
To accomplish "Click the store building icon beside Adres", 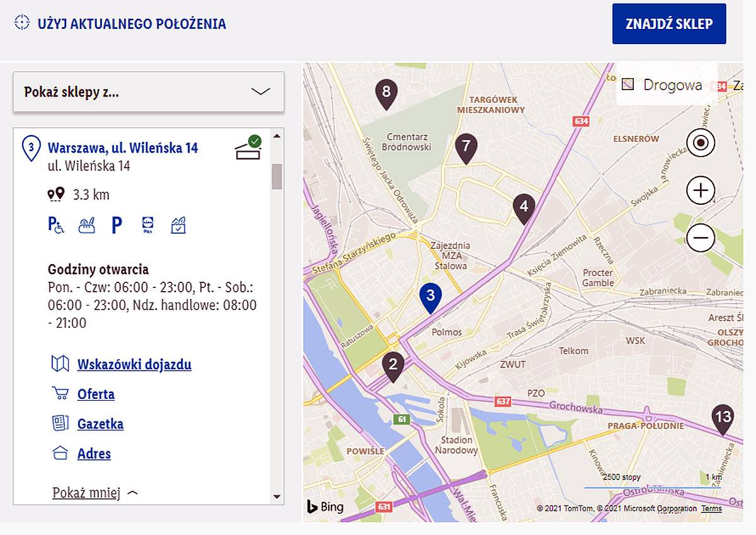I will pos(60,454).
